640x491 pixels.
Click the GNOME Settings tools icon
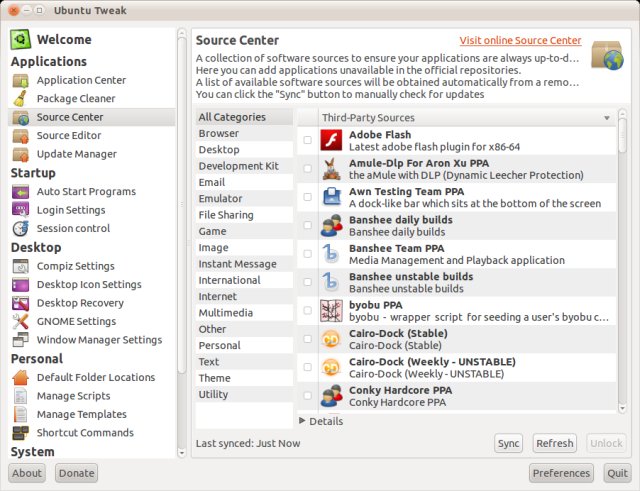coord(20,322)
